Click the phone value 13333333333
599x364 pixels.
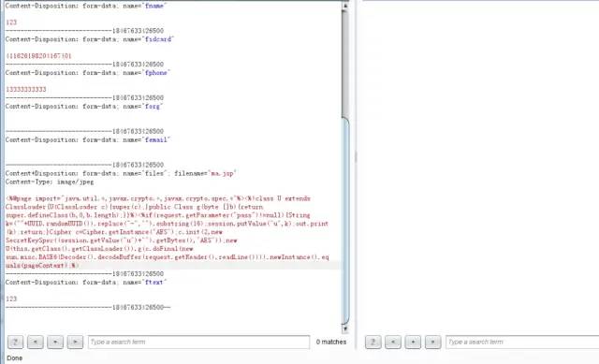26,90
